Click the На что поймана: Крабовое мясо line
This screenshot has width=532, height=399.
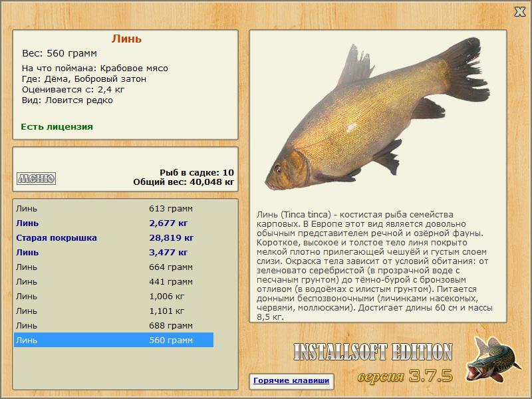tap(95, 68)
